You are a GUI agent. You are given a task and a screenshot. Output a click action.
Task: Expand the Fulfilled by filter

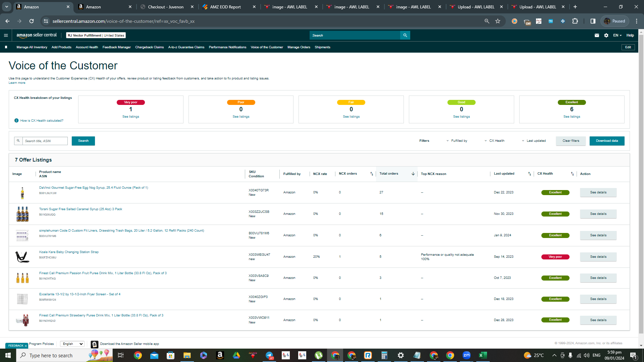(x=457, y=141)
